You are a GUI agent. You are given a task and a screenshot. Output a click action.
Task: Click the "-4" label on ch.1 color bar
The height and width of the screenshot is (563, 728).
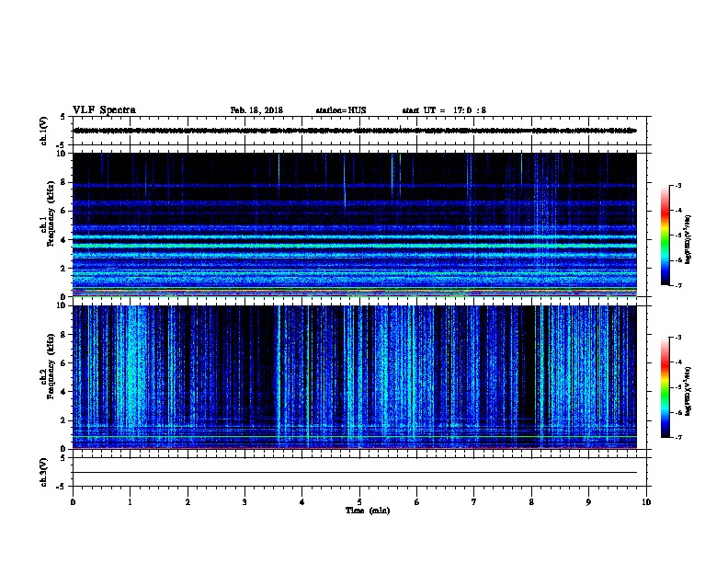coord(677,211)
